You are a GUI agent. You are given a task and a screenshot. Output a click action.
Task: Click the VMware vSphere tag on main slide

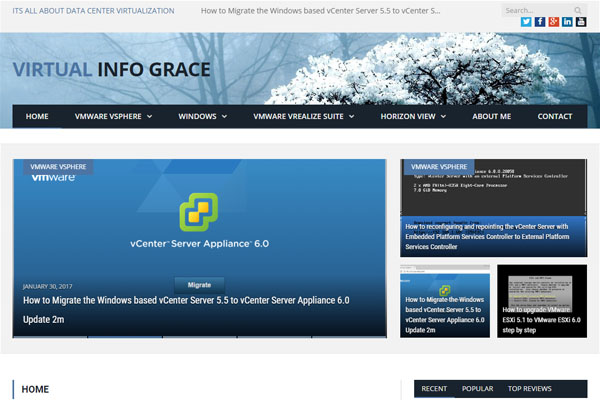[58, 167]
